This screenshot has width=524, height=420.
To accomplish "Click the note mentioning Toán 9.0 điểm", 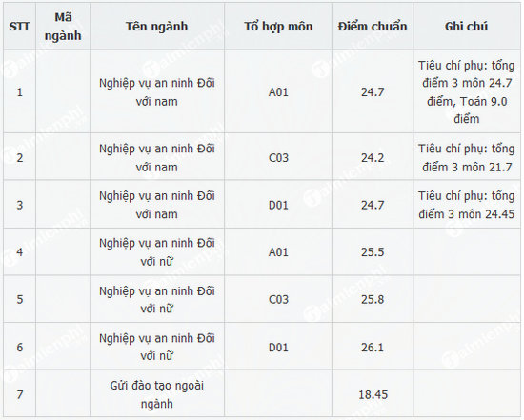I will pos(467,91).
